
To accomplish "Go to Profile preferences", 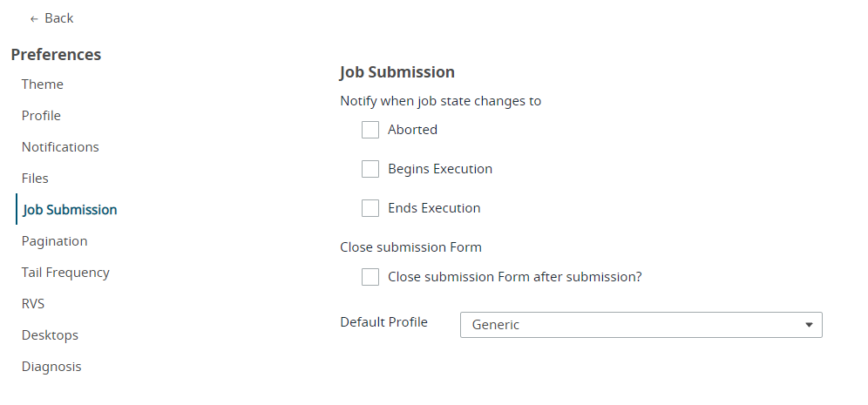I will [x=41, y=116].
